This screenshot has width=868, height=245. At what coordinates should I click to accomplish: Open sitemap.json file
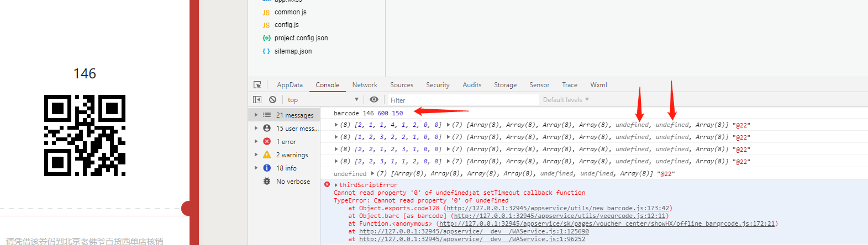(293, 51)
